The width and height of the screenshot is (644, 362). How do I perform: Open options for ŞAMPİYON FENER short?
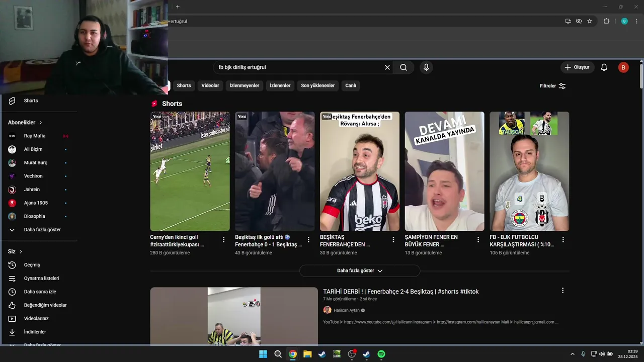click(x=478, y=240)
